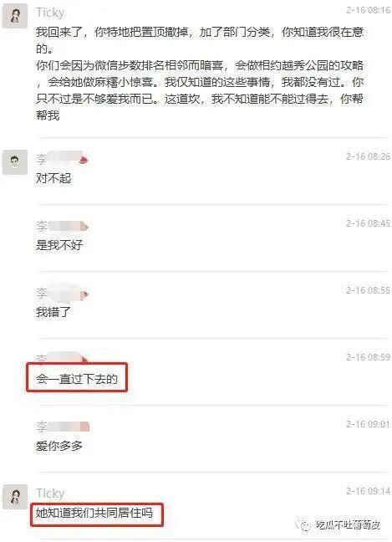The image size is (392, 542).
Task: Select the message 爱你多多
Action: click(59, 446)
